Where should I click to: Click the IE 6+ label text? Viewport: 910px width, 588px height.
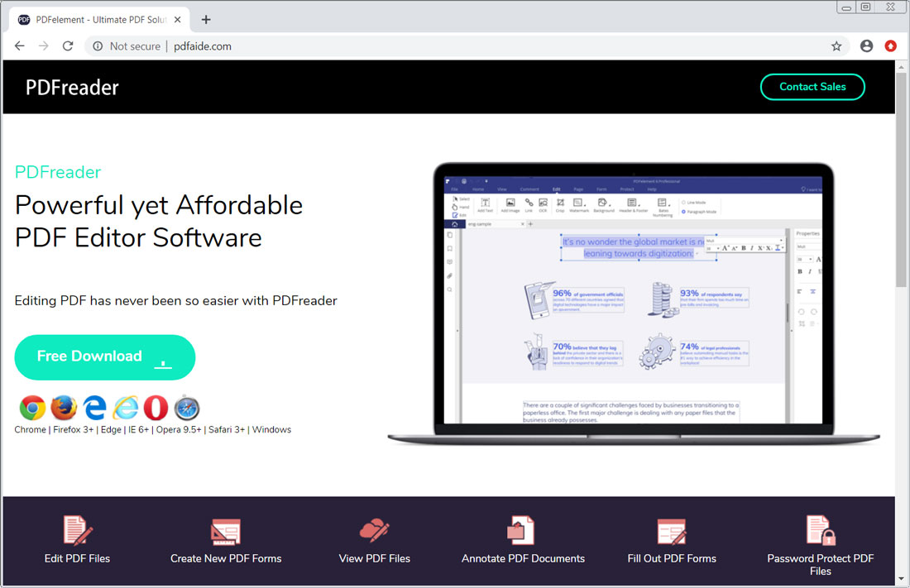tap(138, 429)
